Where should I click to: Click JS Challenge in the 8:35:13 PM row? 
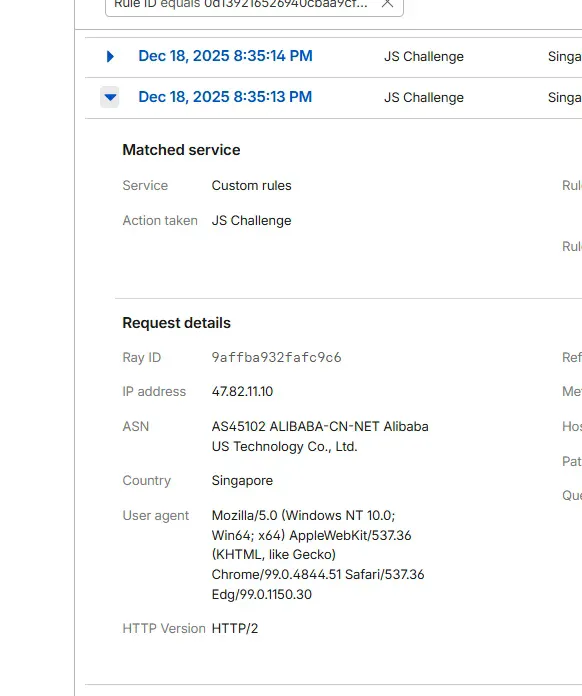tap(424, 97)
